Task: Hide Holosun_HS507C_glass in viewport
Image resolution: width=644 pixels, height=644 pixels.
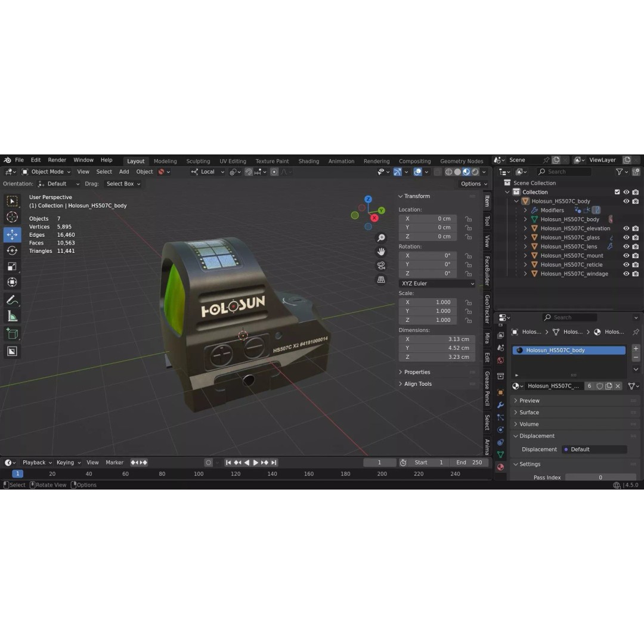Action: (626, 237)
